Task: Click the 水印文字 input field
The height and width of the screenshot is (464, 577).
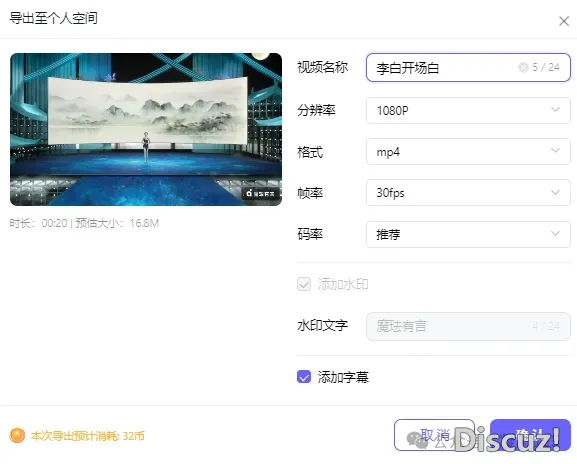Action: (468, 326)
